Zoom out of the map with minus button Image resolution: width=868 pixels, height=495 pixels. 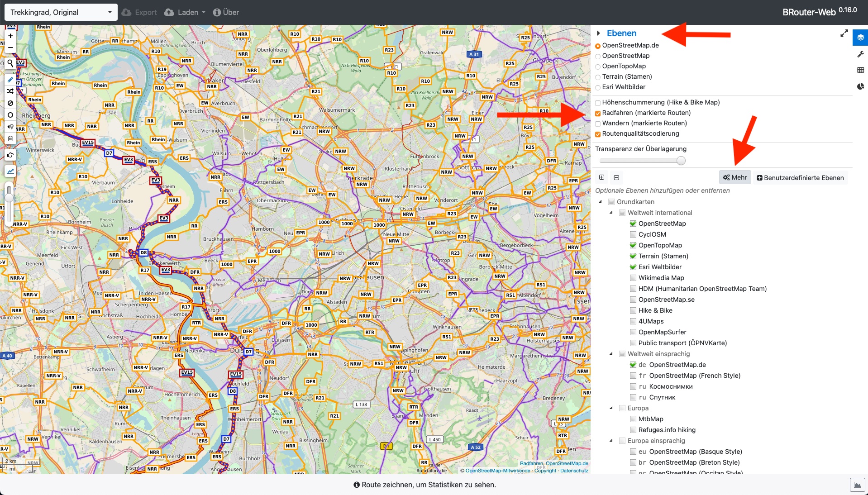tap(10, 47)
